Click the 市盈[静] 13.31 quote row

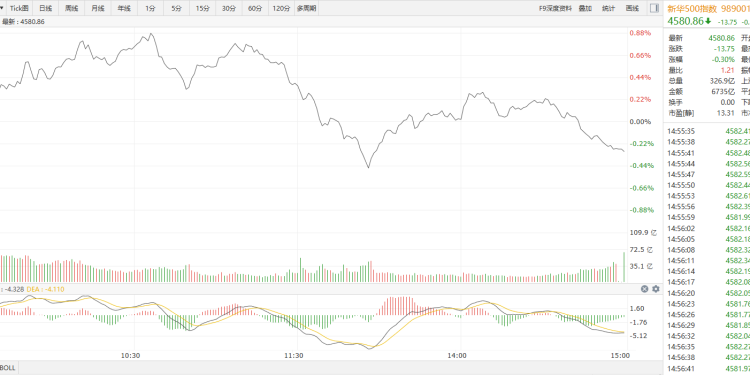(702, 113)
